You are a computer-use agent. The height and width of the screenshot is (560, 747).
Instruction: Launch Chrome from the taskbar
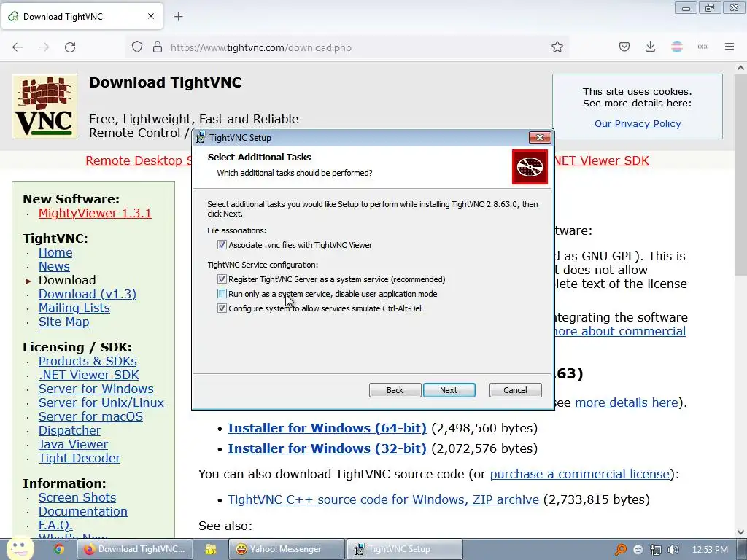[x=59, y=549]
